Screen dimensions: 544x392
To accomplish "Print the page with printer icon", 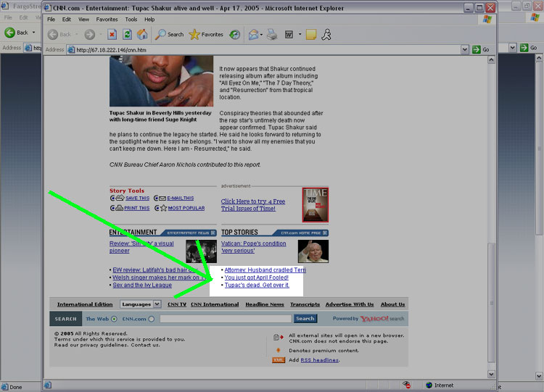I will pos(272,34).
